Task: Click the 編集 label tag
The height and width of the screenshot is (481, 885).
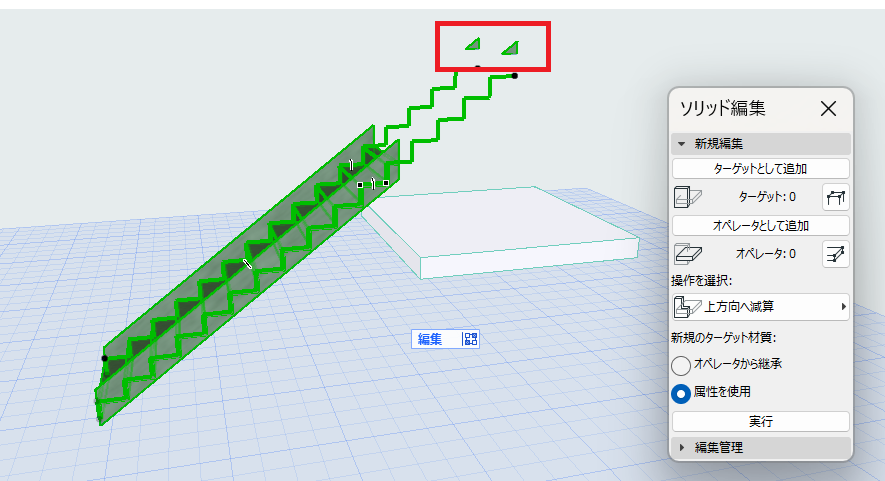Action: click(x=430, y=339)
